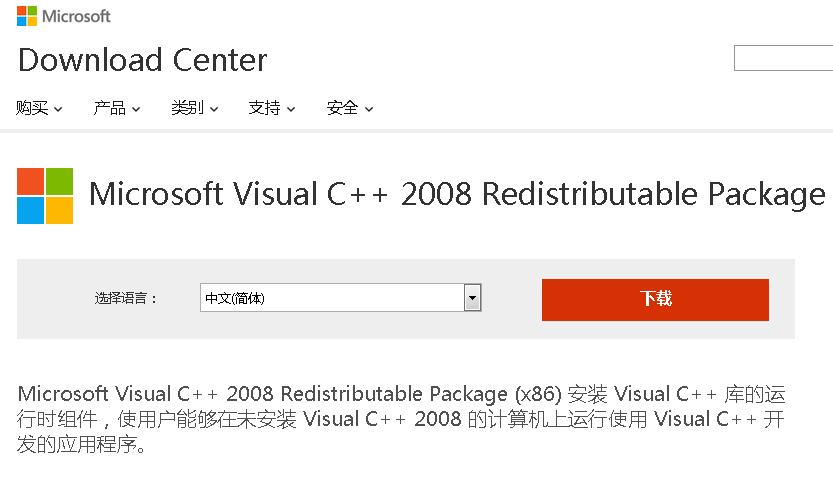The width and height of the screenshot is (833, 492).
Task: Click the small Microsoft logo in header
Action: click(27, 16)
